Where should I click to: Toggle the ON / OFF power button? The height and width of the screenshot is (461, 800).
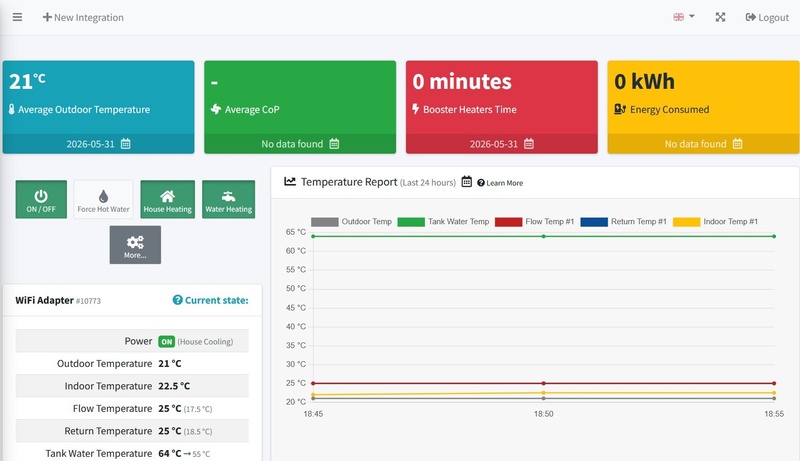tap(41, 199)
